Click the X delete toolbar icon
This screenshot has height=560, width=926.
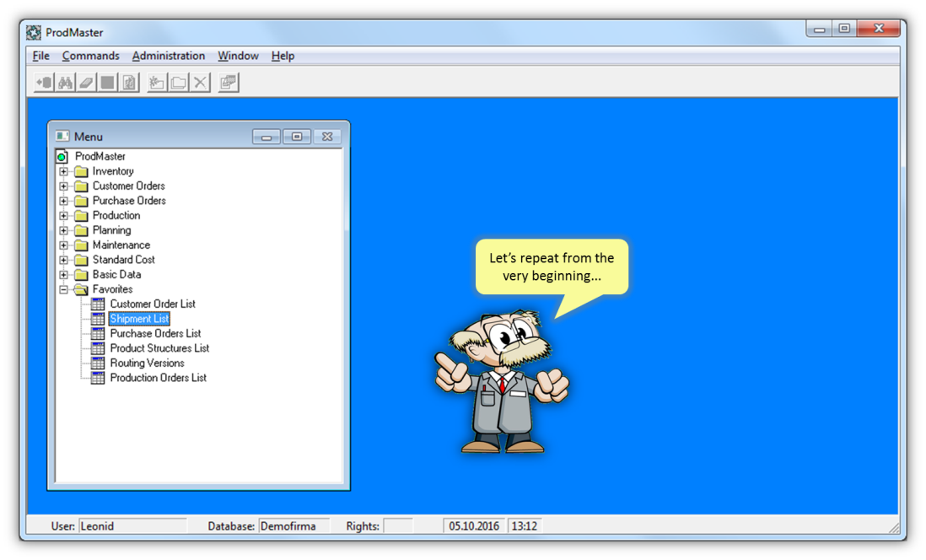[x=200, y=83]
